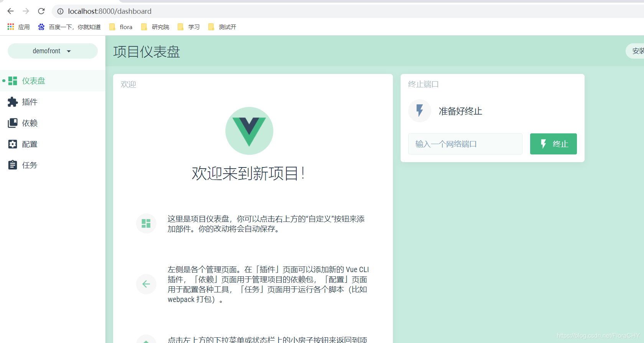Open the 测试开 bookmark folder
Viewport: 644px width, 343px height.
[x=222, y=27]
